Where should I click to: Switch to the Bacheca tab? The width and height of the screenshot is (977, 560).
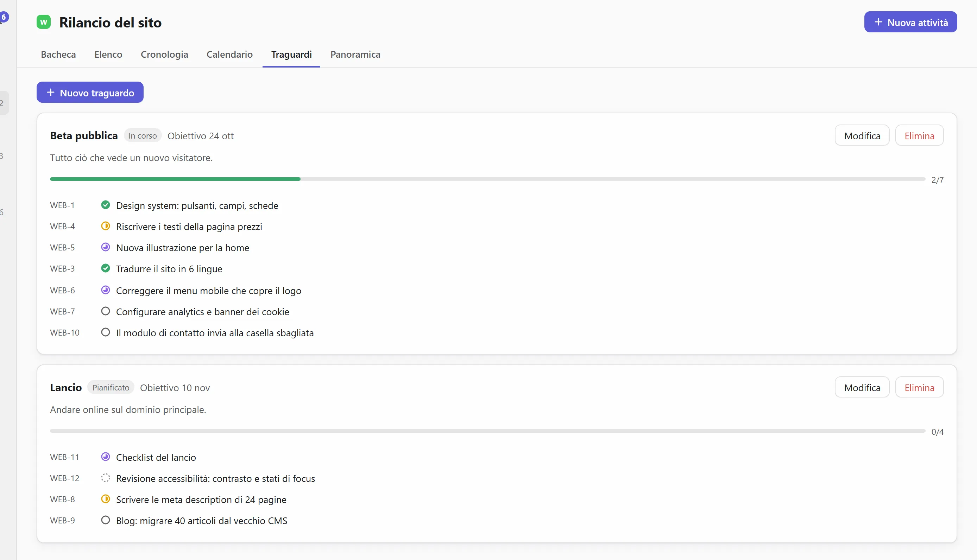tap(58, 54)
